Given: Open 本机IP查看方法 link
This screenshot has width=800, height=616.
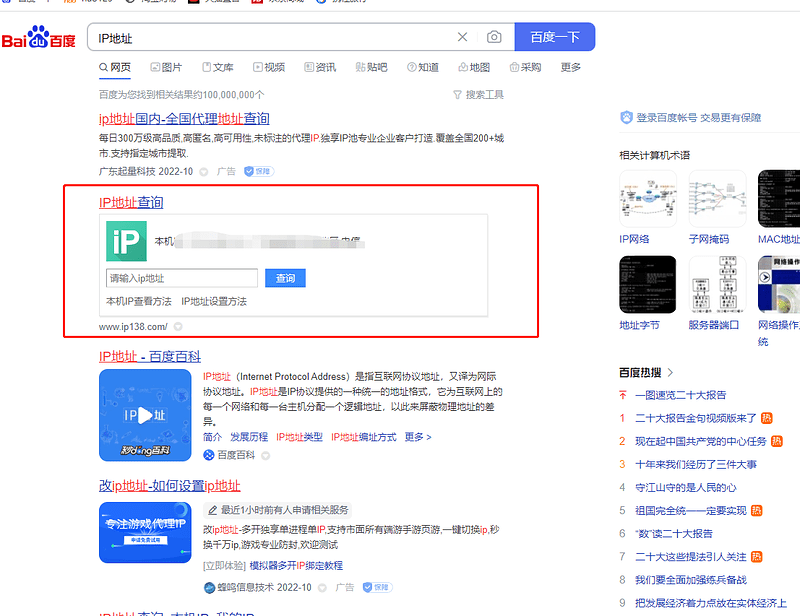Looking at the screenshot, I should pos(139,302).
